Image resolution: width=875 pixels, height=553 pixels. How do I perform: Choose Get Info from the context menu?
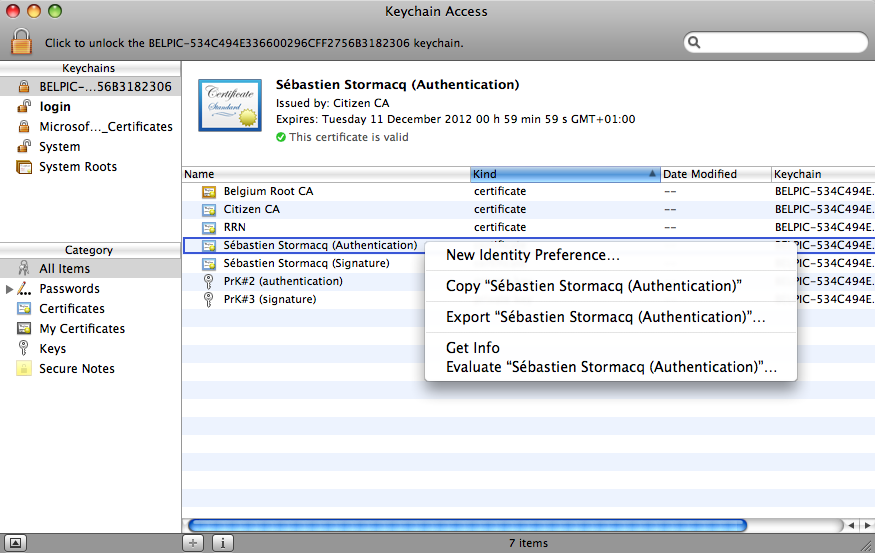[x=610, y=348]
